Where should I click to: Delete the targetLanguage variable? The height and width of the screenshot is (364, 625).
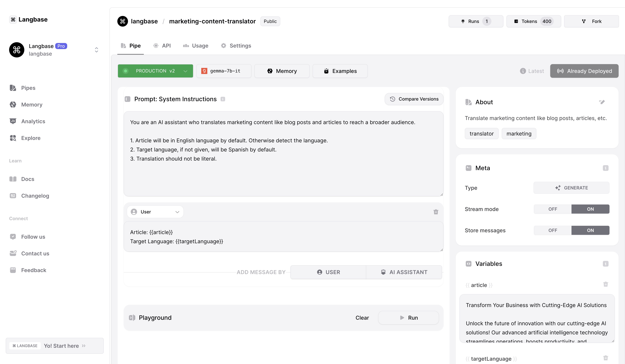605,358
